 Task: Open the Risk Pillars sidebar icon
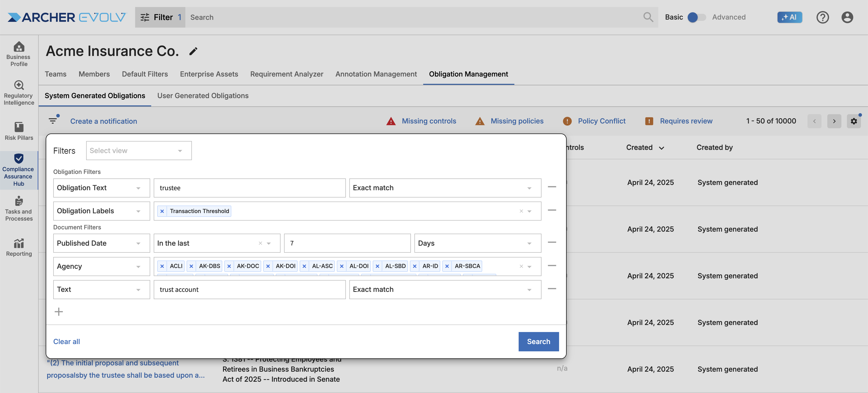19,131
